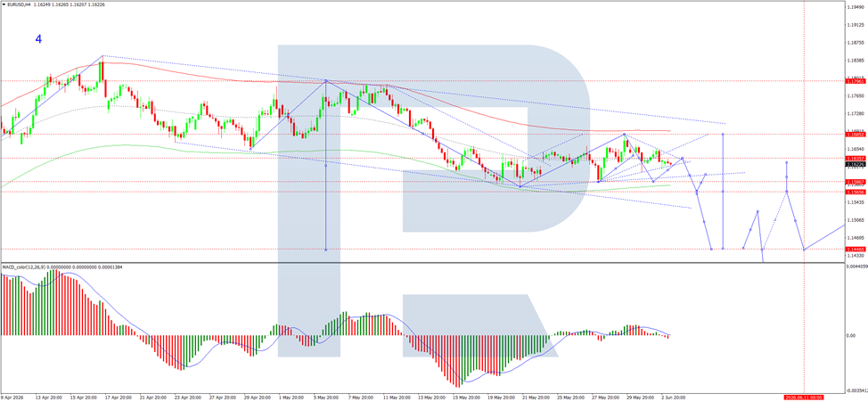
Task: Click the dropdown triangle beside EURUSD,H4
Action: pyautogui.click(x=4, y=4)
